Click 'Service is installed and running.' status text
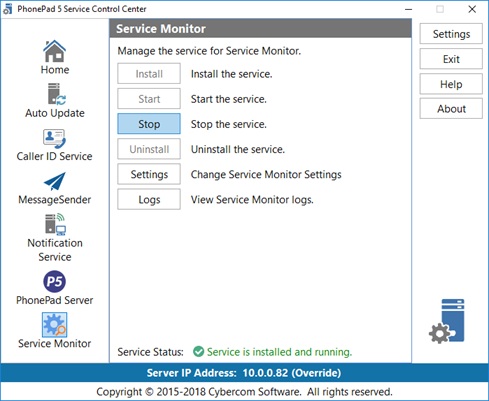This screenshot has width=489, height=401. 279,352
